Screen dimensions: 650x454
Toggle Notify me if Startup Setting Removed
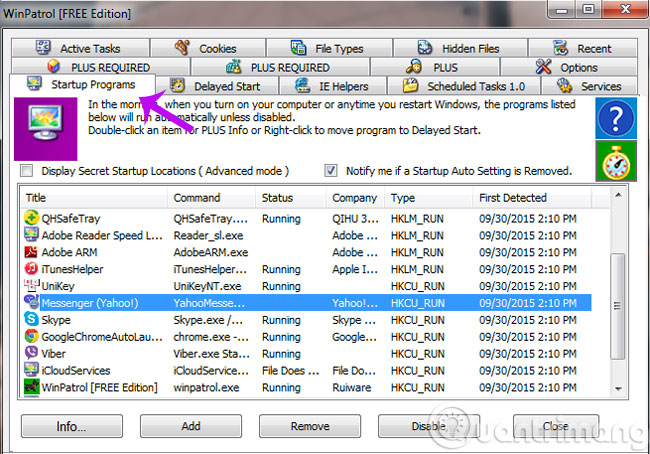click(x=331, y=170)
